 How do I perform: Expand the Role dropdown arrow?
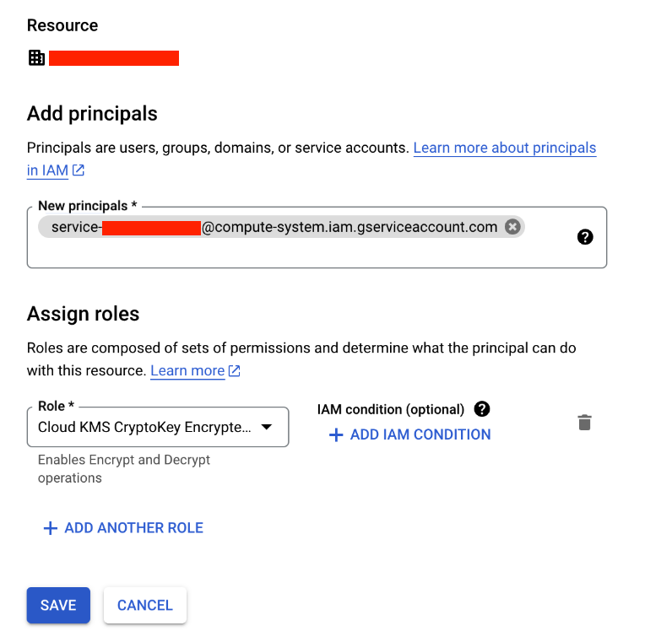266,427
